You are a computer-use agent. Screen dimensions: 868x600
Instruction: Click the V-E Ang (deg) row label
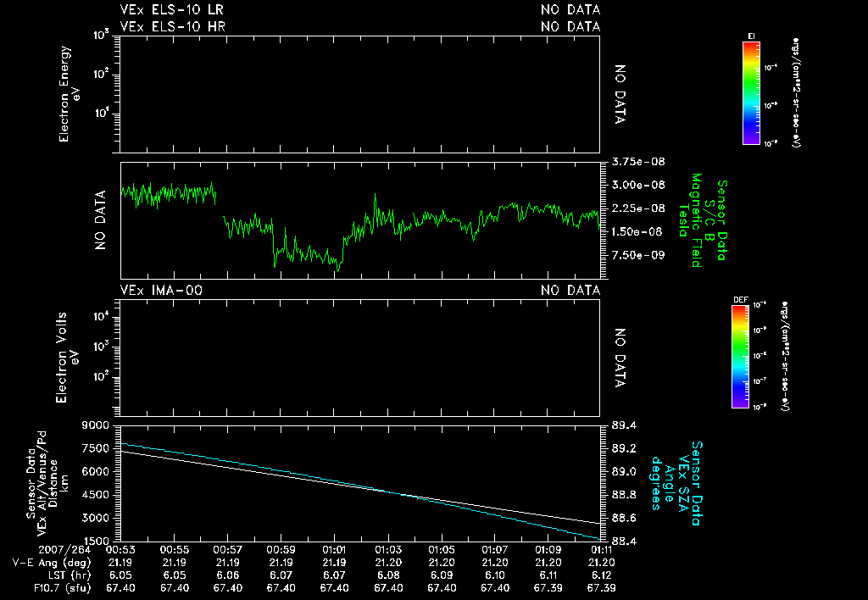coord(52,563)
